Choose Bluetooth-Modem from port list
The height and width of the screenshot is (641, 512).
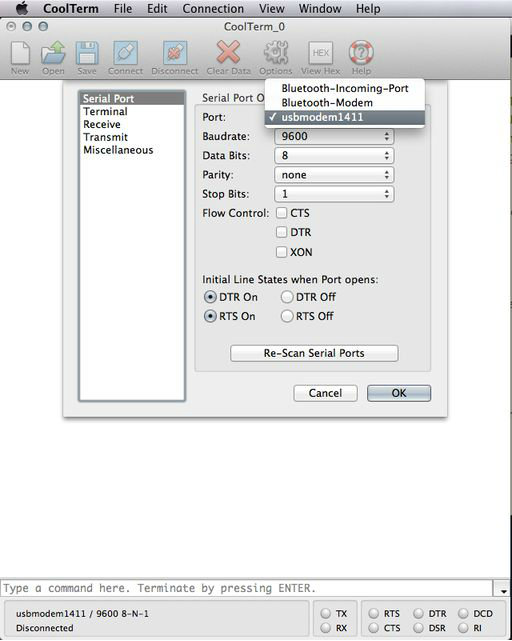345,103
